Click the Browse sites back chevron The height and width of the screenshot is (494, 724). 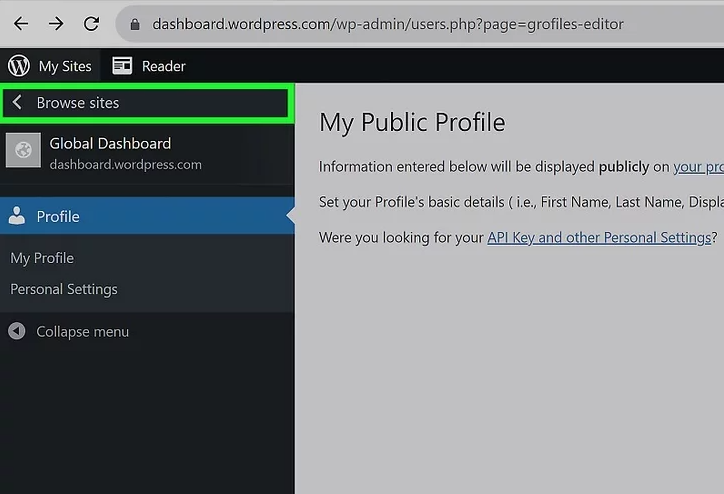(x=17, y=102)
